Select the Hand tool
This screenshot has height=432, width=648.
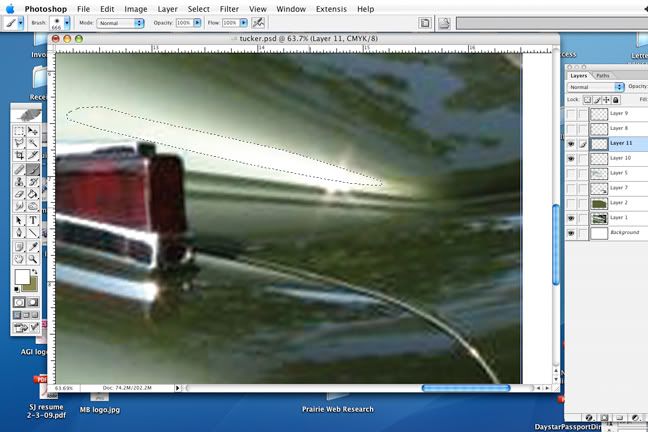click(19, 259)
